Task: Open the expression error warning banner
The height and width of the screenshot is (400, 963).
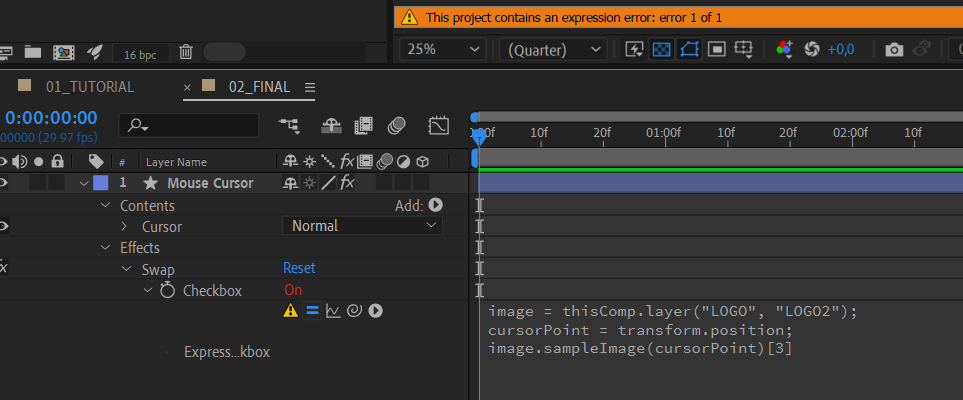Action: pos(678,18)
